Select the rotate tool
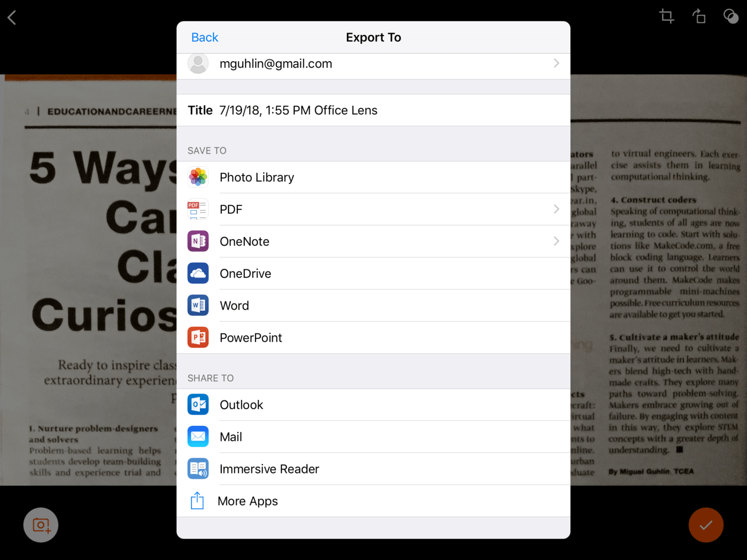Screen dimensions: 747x560 click(699, 16)
